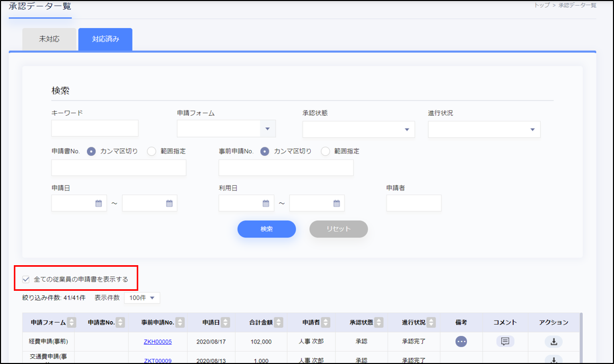Screen dimensions: 614x364
Task: Click the blue 検索 button
Action: [266, 229]
